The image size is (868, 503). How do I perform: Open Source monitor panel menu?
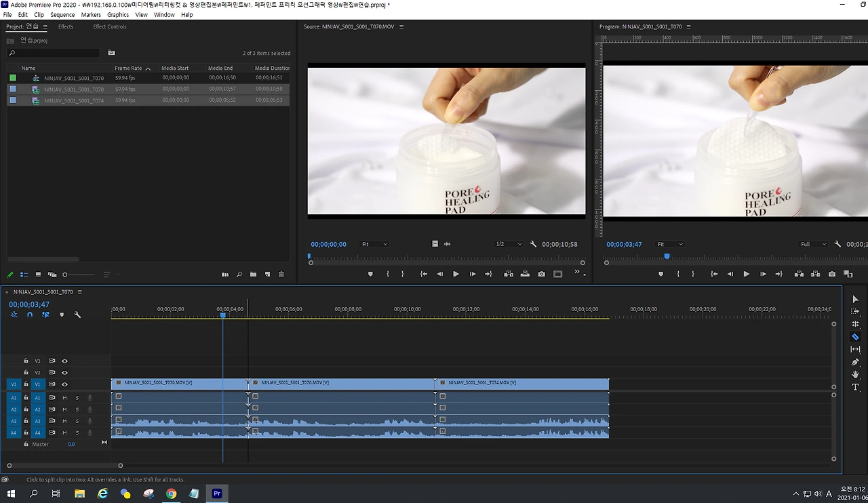click(401, 27)
